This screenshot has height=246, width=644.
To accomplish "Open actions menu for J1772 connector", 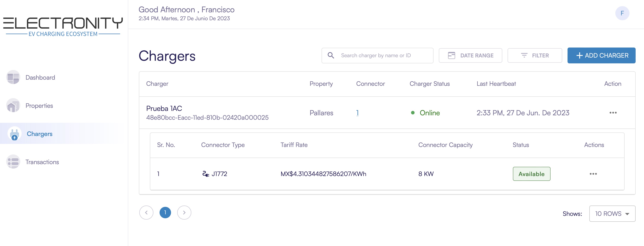I will [x=593, y=174].
